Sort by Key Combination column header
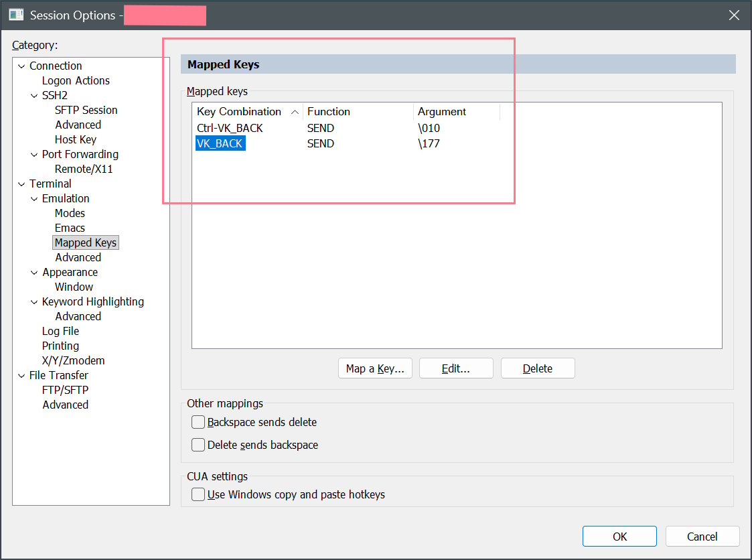The height and width of the screenshot is (560, 752). [239, 112]
